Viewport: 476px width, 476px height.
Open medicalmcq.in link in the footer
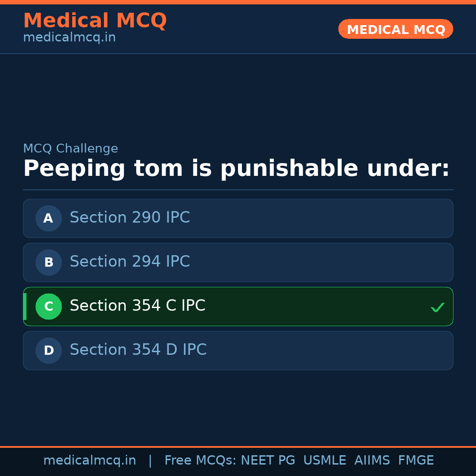pyautogui.click(x=89, y=461)
